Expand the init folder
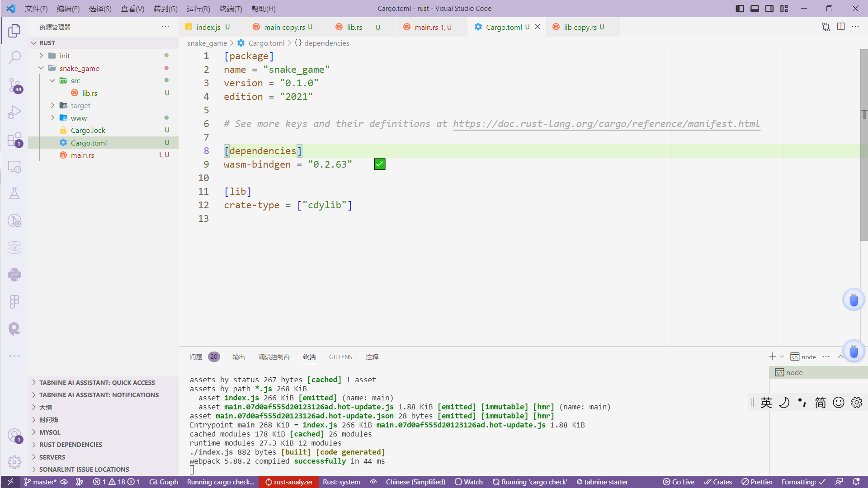 click(x=65, y=56)
